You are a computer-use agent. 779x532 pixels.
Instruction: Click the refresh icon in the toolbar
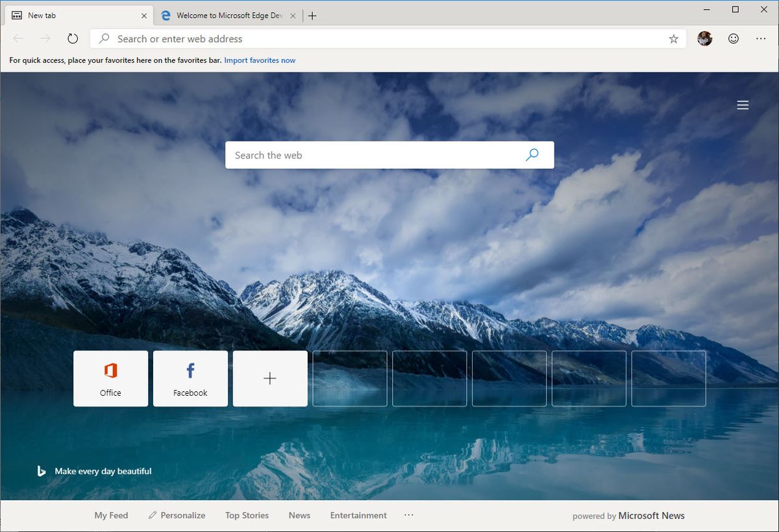click(x=73, y=38)
